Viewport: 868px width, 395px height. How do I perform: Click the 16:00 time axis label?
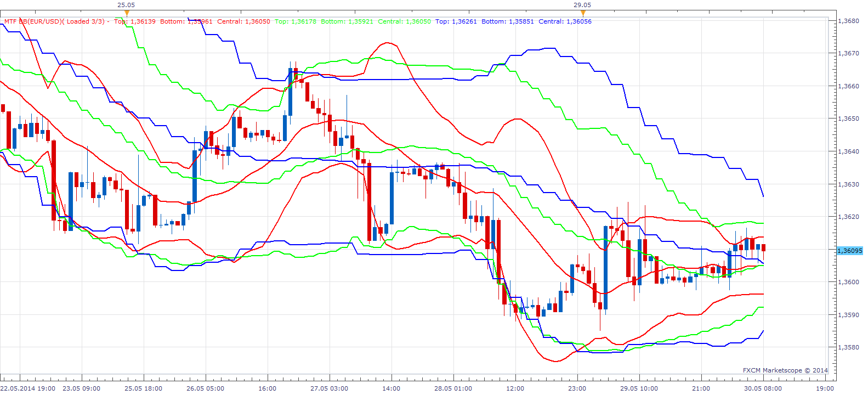pyautogui.click(x=268, y=388)
